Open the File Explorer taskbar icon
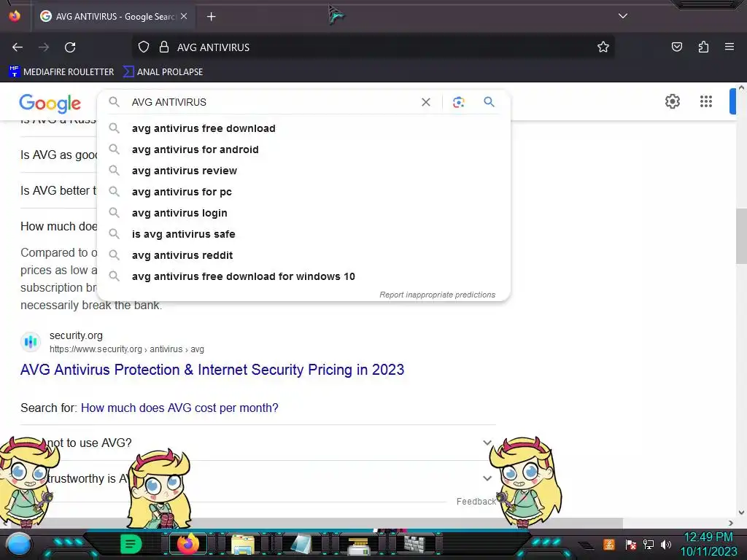747x560 pixels. (242, 544)
